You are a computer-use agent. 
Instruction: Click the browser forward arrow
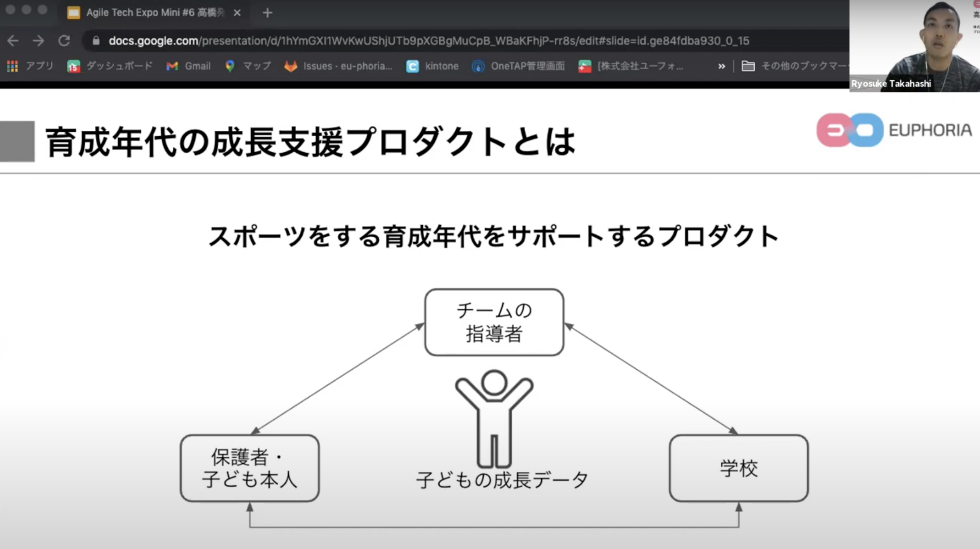point(39,41)
